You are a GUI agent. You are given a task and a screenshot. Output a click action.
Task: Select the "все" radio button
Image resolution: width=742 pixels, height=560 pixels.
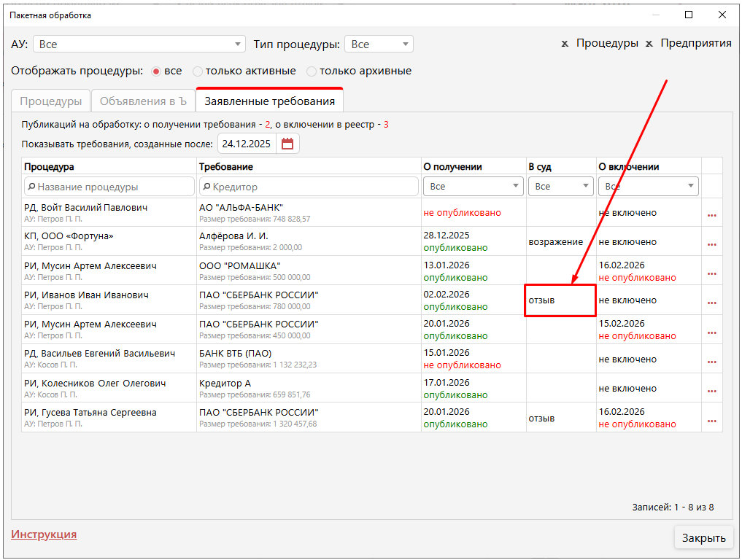coord(156,71)
